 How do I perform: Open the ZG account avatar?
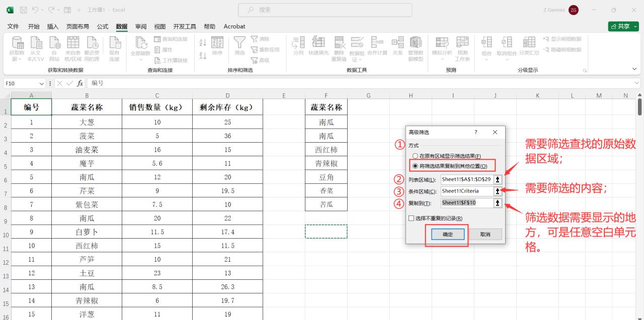click(574, 10)
